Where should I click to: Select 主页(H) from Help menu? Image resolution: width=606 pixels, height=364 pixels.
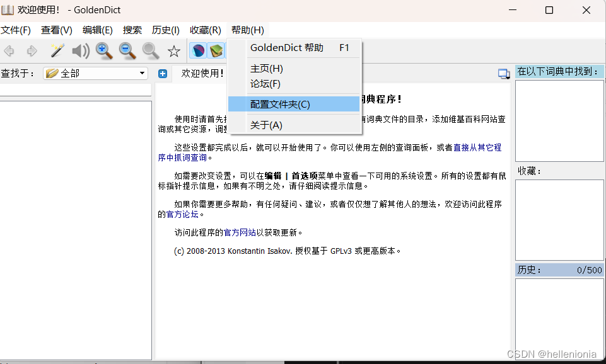294,69
